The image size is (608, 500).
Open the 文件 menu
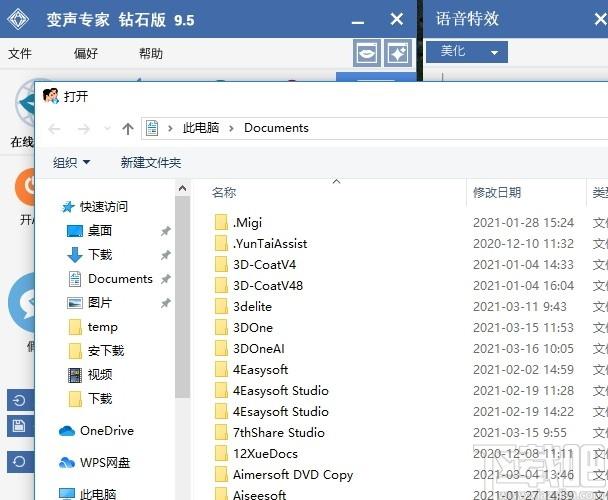(20, 53)
